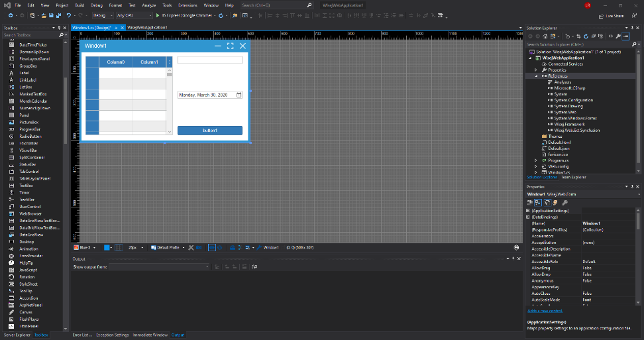Collapse the References tree node
Viewport: 644px width, 340px height.
(x=536, y=76)
